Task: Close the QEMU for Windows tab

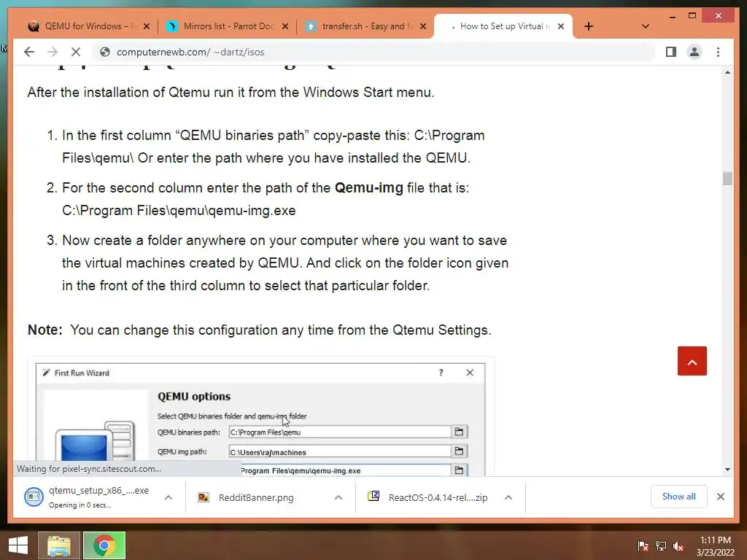Action: tap(147, 26)
